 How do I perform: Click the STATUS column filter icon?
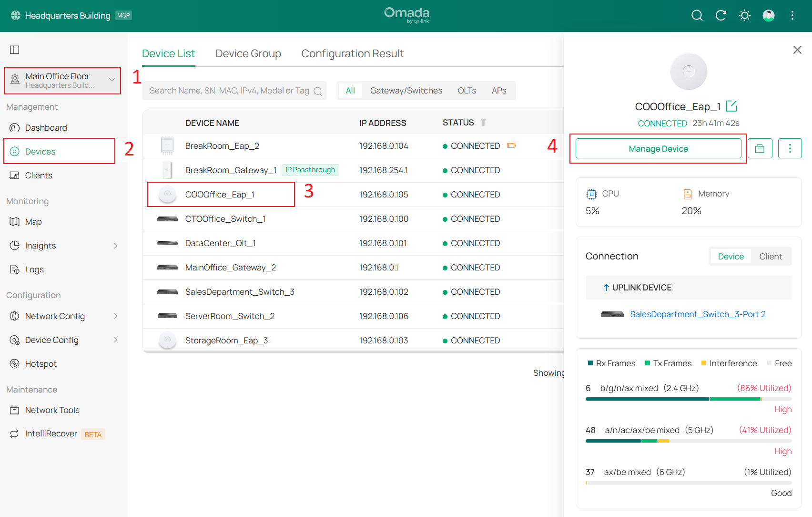pyautogui.click(x=483, y=123)
